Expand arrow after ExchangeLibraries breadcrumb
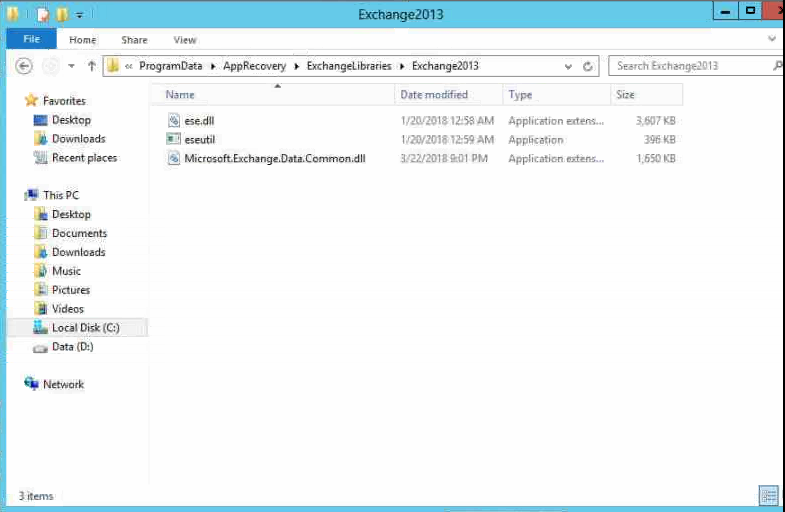This screenshot has height=512, width=785. [x=402, y=66]
